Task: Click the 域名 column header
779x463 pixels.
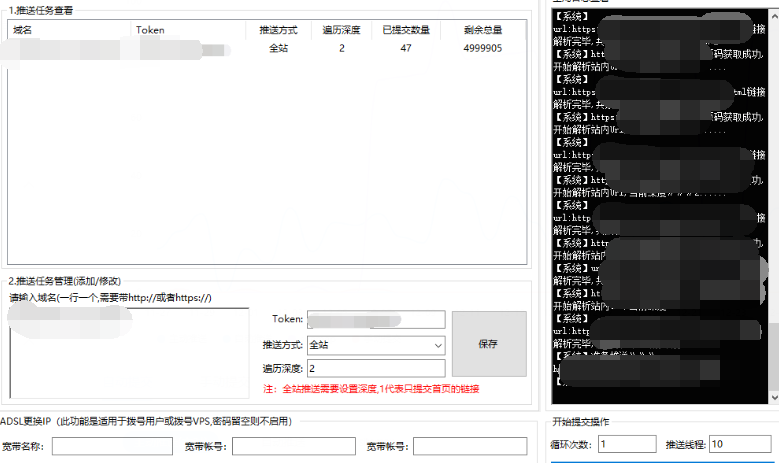Action: tap(70, 30)
